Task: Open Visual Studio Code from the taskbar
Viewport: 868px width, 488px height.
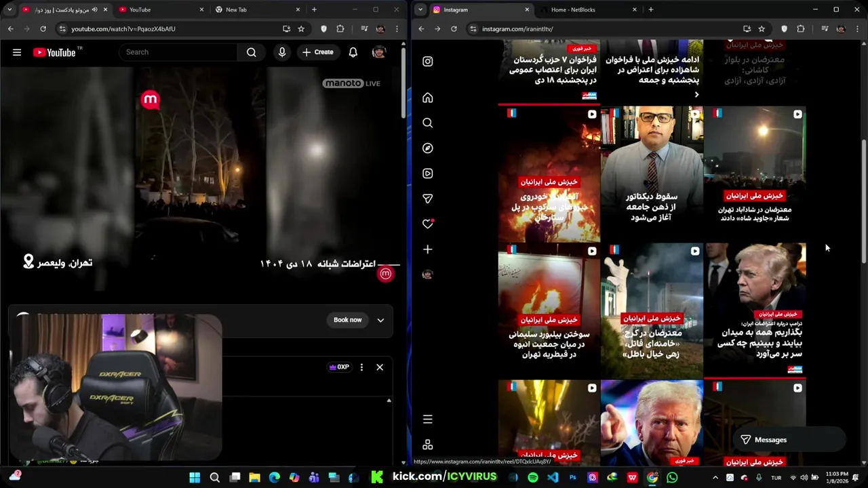Action: [553, 477]
